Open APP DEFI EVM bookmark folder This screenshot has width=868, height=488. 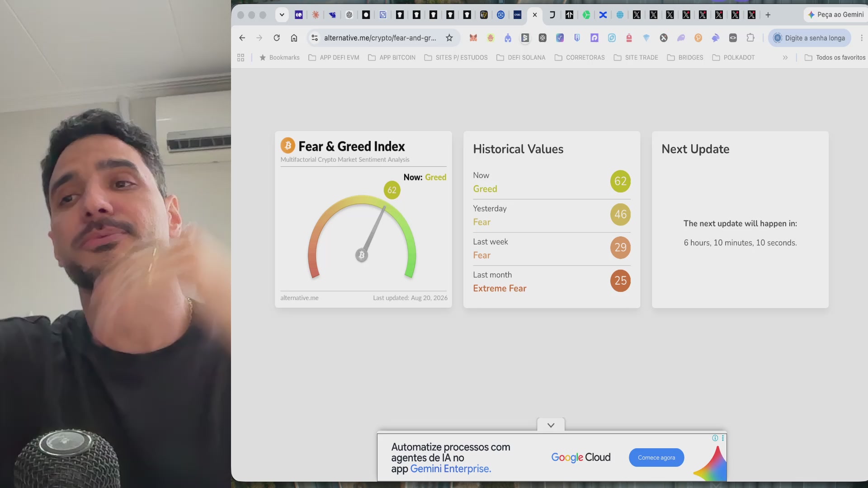coord(334,57)
